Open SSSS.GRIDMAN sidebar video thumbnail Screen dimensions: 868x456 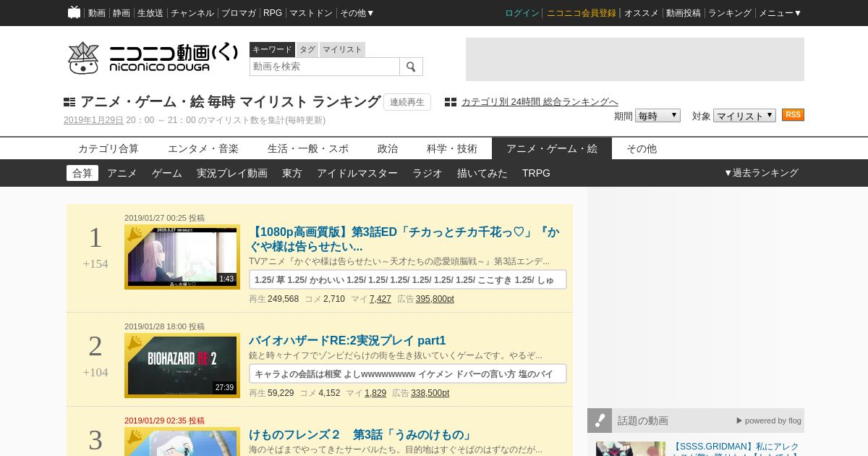pos(631,449)
